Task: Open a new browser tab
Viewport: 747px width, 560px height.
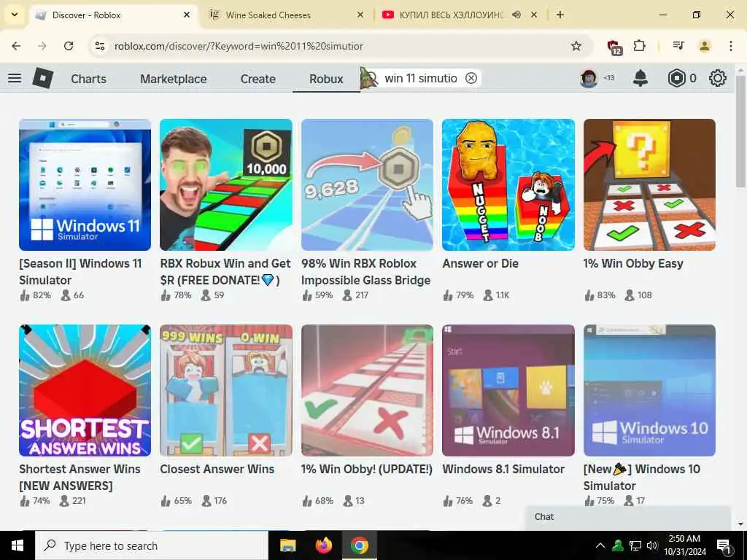Action: point(560,15)
